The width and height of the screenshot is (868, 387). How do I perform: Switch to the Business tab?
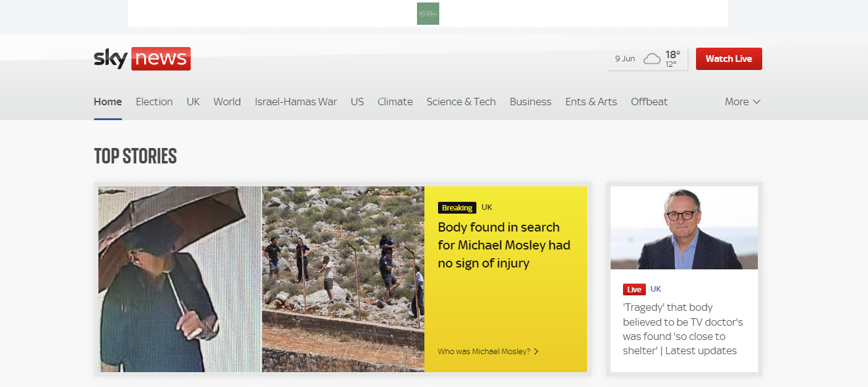[x=530, y=102]
